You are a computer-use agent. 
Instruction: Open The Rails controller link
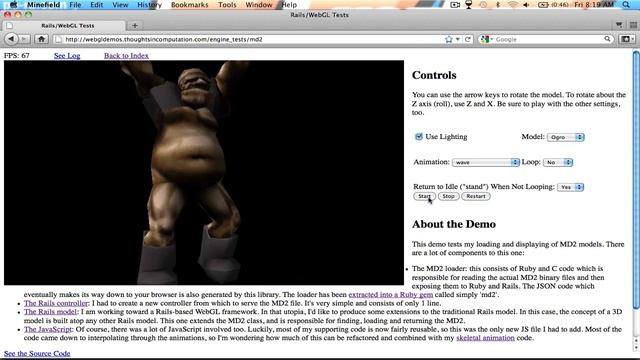tap(56, 303)
